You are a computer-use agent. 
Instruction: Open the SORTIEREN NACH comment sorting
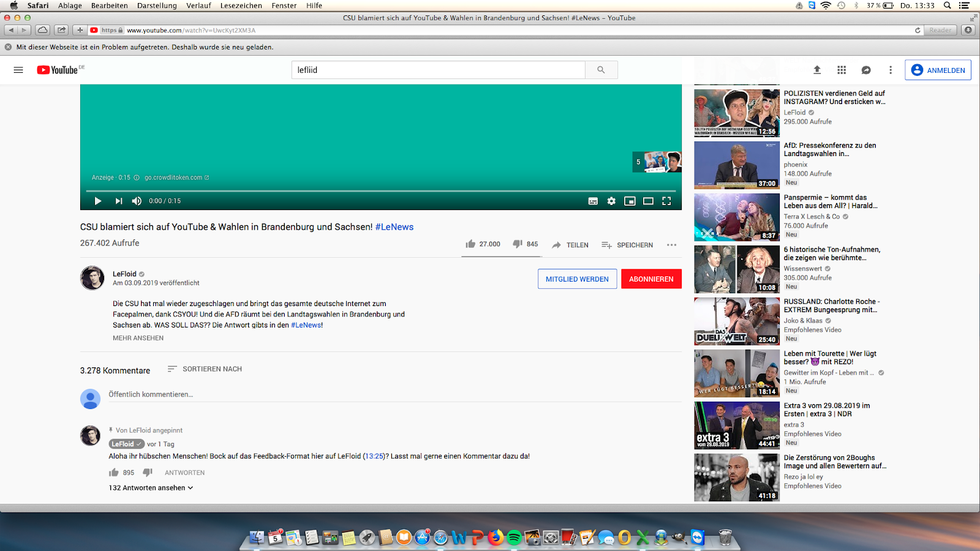[205, 369]
